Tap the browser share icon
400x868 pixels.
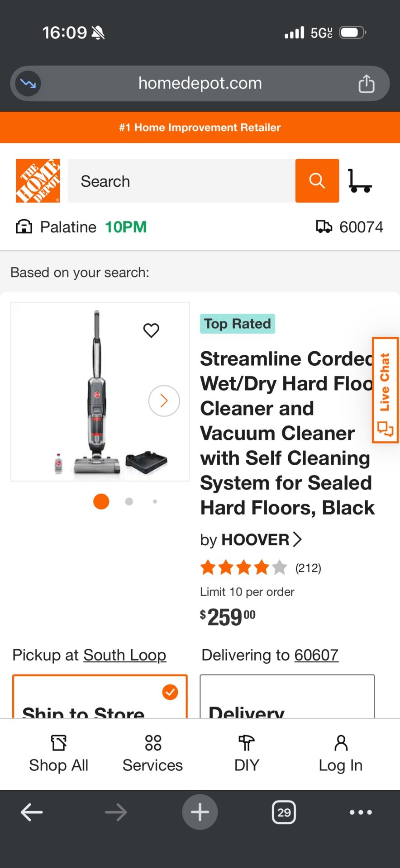point(366,84)
